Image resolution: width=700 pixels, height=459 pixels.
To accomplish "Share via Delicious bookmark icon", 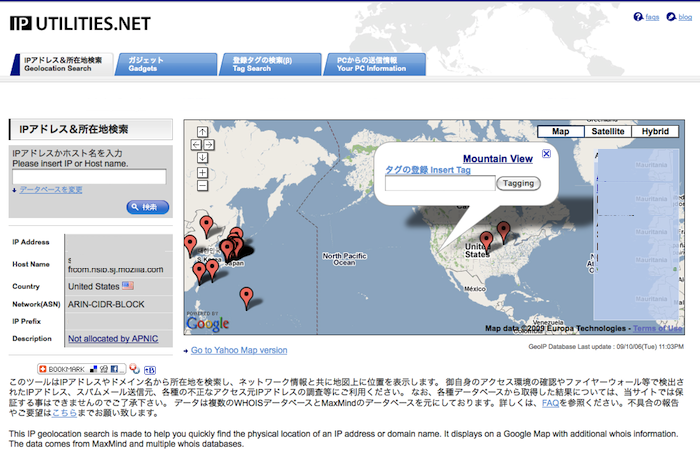I will tap(93, 369).
